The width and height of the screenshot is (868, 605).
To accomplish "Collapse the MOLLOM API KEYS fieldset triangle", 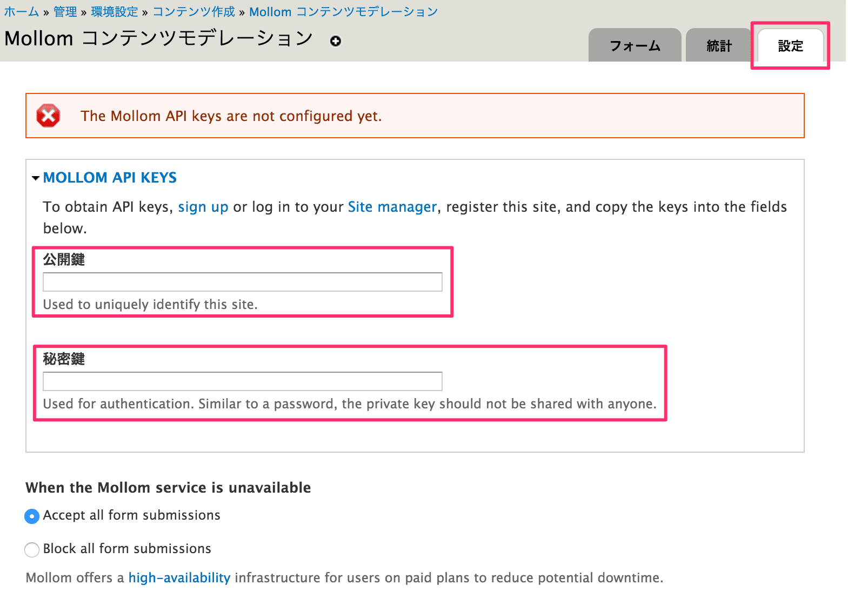I will coord(36,178).
